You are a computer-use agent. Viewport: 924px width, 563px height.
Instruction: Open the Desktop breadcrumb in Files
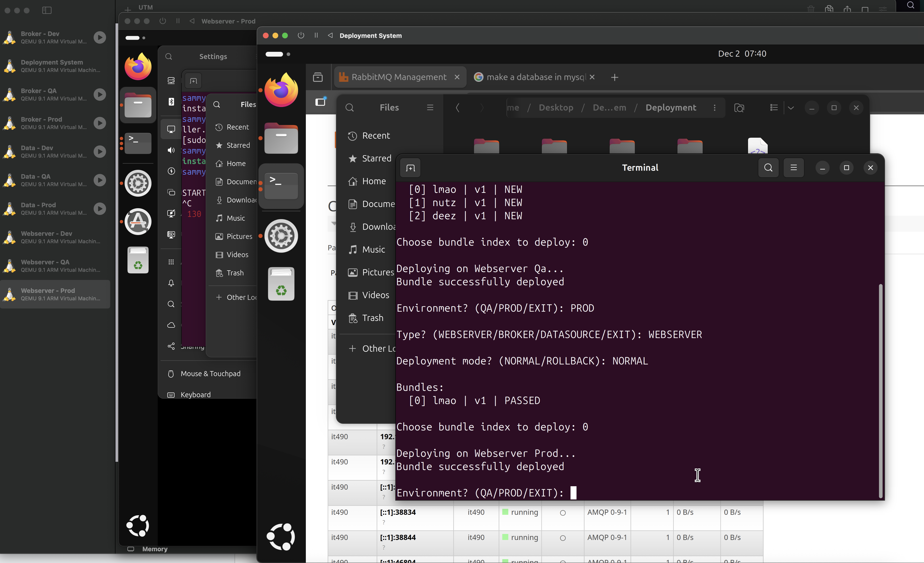(x=556, y=107)
